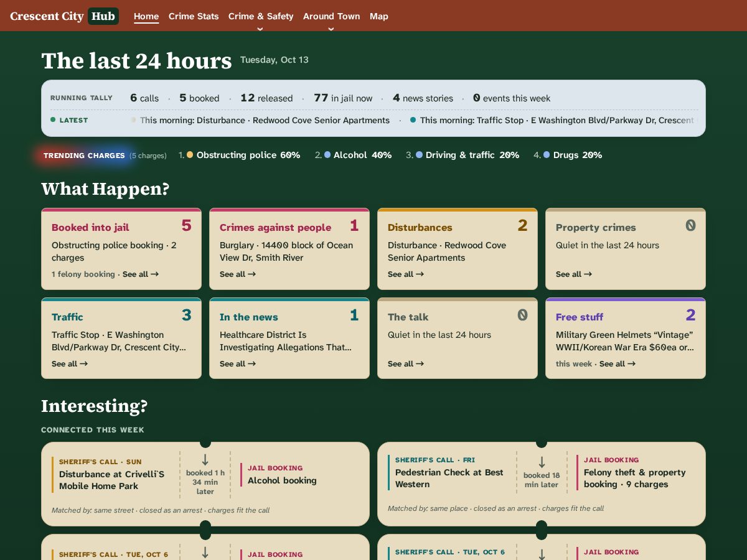The width and height of the screenshot is (747, 560).
Task: See all in the Free stuff card
Action: point(618,363)
